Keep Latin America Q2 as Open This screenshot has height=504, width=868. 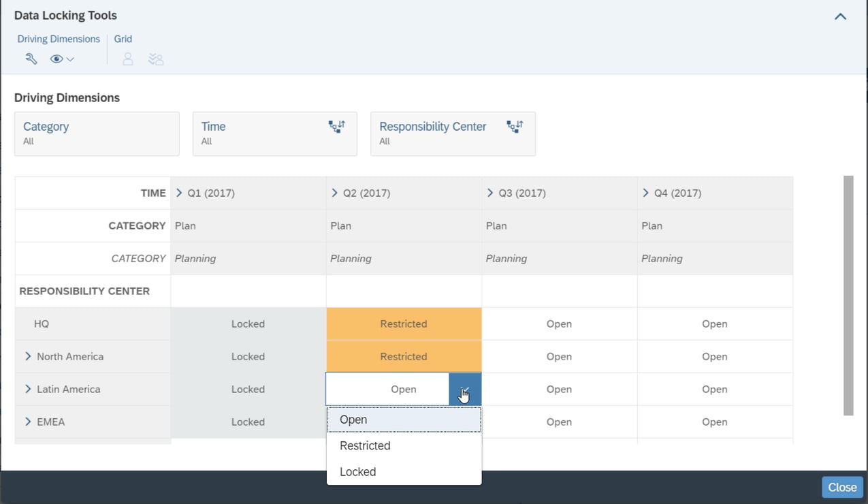tap(353, 420)
